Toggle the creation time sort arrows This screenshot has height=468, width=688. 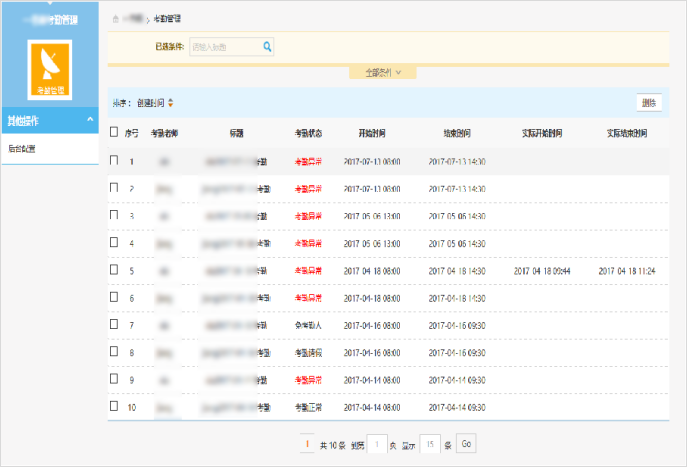point(171,102)
